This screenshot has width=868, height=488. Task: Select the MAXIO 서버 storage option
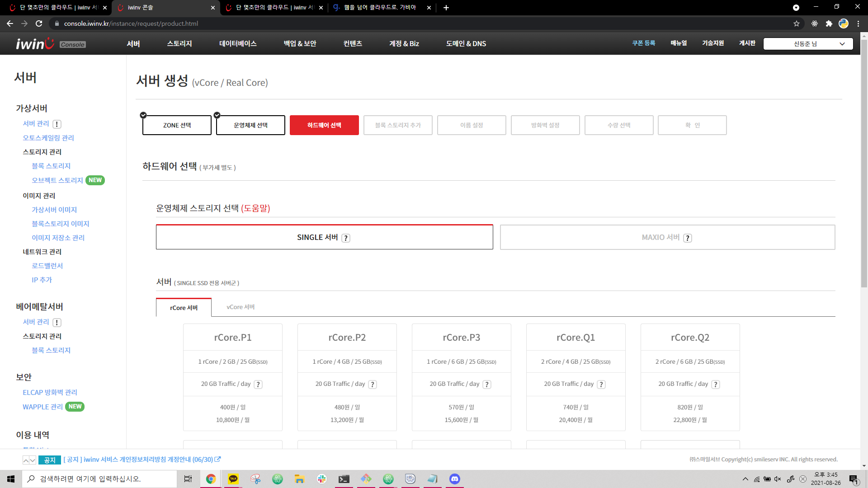tap(667, 237)
